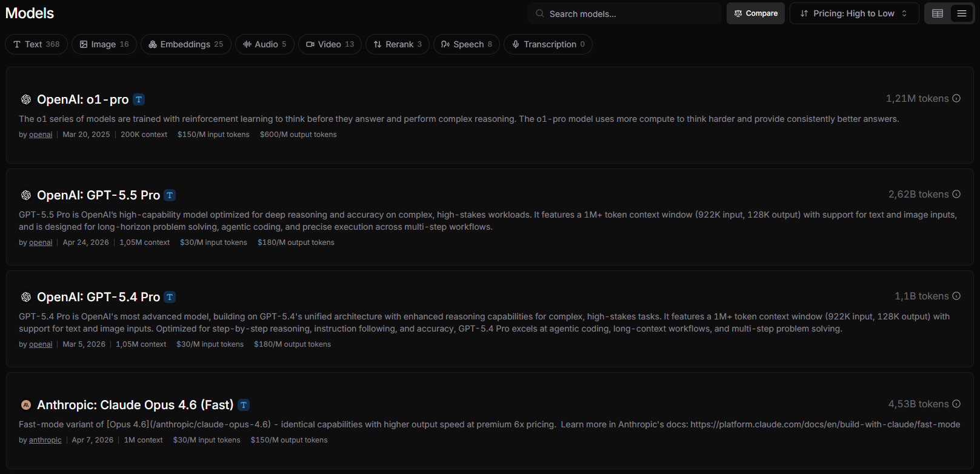Click the magnifier icon in the search box
980x474 pixels.
(x=539, y=13)
